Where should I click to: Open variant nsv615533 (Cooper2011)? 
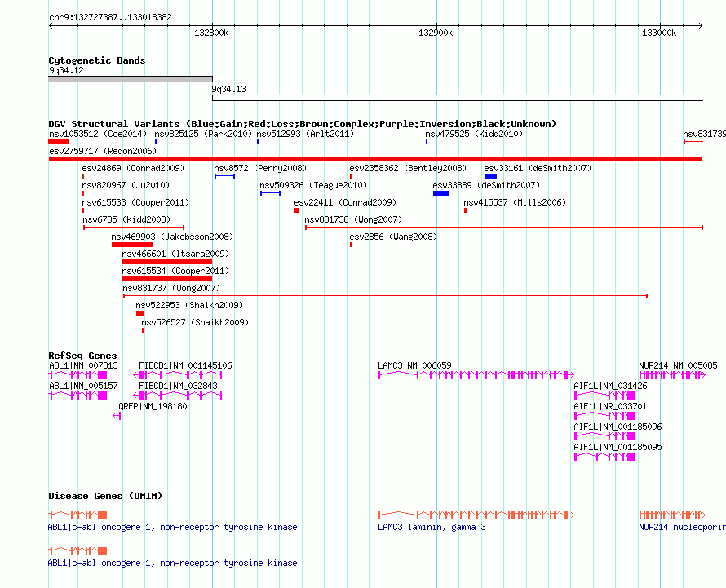pyautogui.click(x=135, y=202)
